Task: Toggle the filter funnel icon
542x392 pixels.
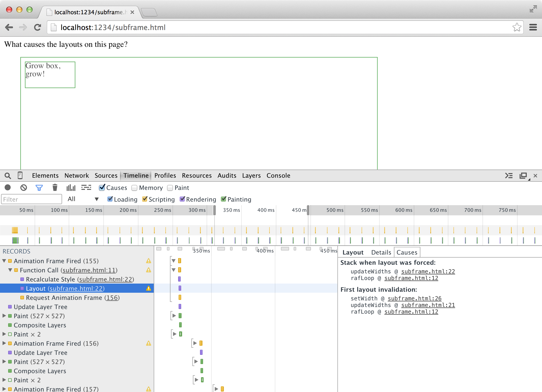Action: [x=39, y=188]
